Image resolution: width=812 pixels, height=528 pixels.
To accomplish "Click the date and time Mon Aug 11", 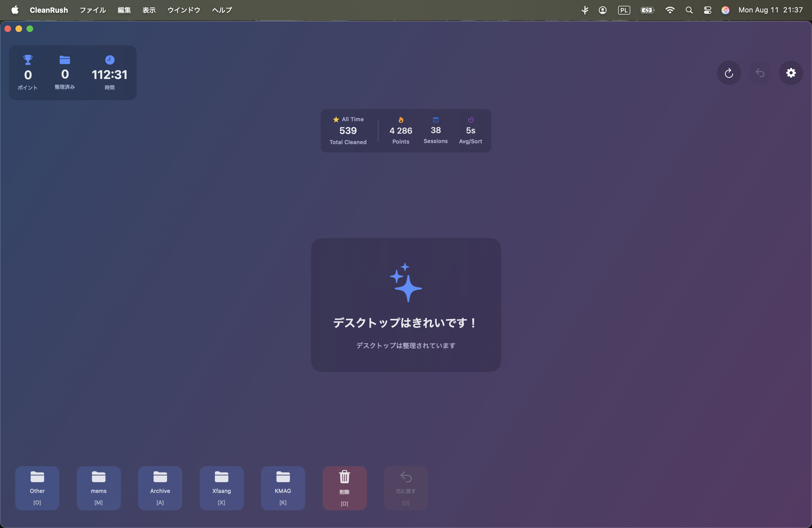I will [x=770, y=10].
